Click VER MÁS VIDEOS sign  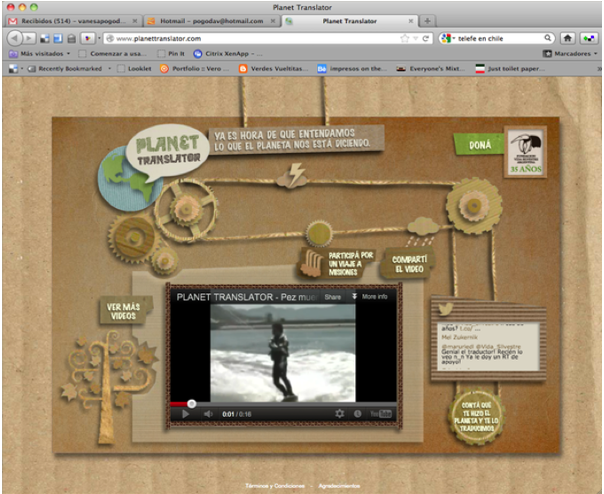tap(124, 311)
